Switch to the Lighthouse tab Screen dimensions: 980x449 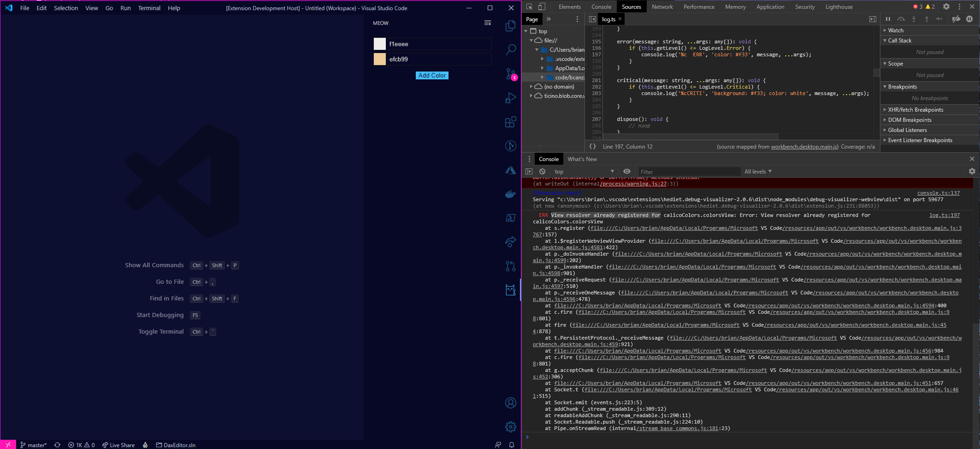pyautogui.click(x=839, y=6)
